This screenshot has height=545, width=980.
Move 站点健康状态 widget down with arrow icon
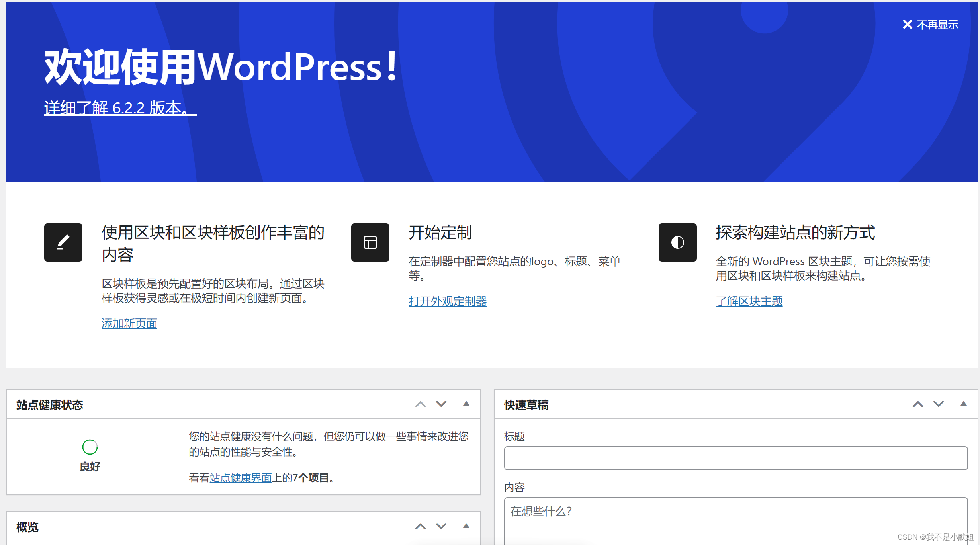[441, 404]
